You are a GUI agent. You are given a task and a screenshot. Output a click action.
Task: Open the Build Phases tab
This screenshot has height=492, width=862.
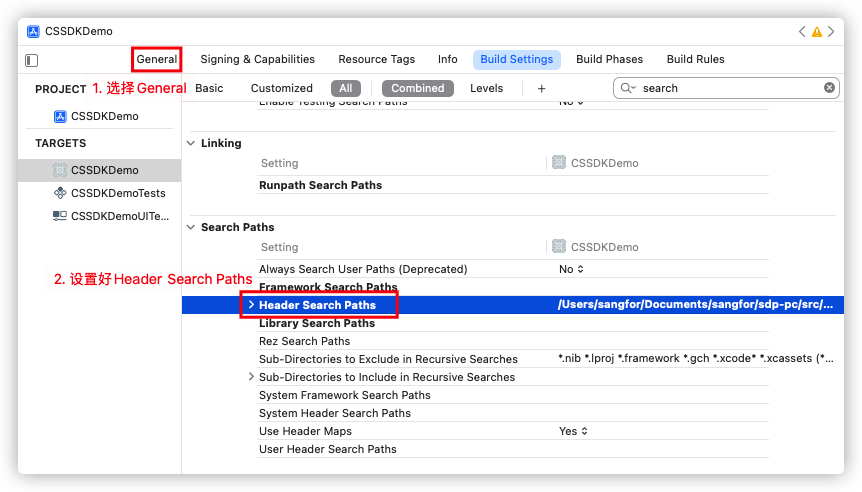[x=609, y=59]
